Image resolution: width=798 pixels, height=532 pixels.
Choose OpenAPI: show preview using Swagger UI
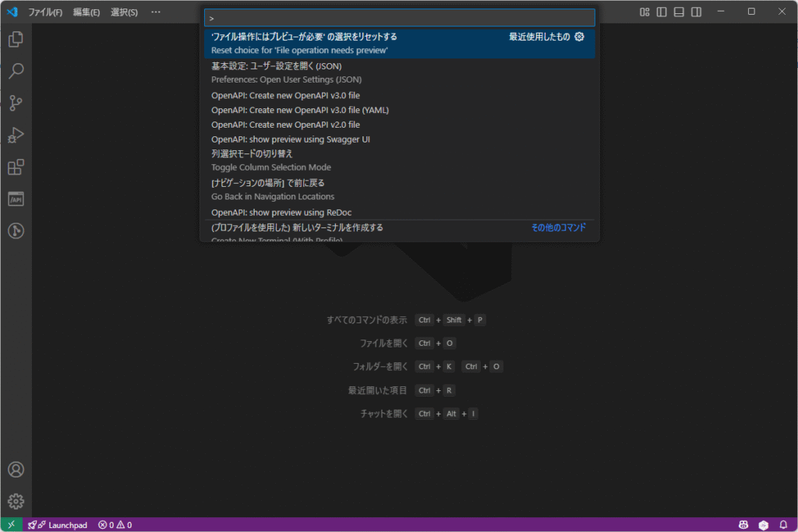[x=400, y=139]
